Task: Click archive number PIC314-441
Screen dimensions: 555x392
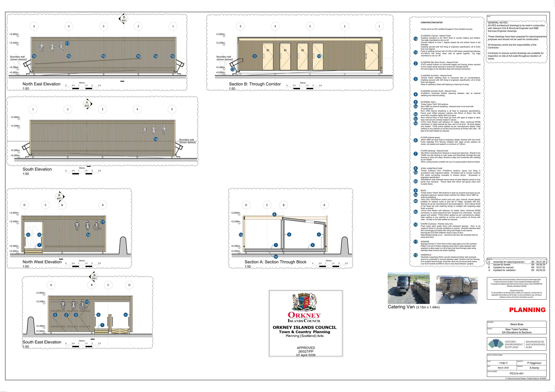Action: pyautogui.click(x=517, y=373)
